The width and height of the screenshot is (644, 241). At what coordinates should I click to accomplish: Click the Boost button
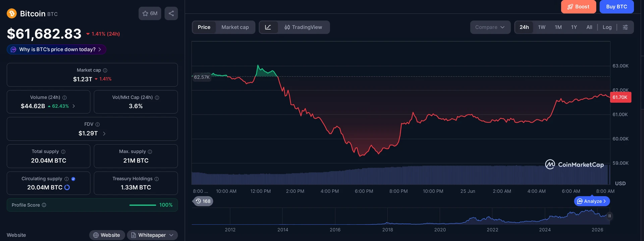pyautogui.click(x=579, y=7)
